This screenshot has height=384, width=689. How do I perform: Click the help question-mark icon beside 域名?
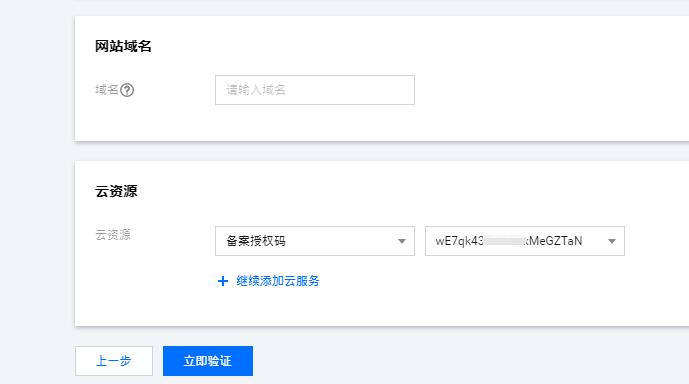point(127,90)
